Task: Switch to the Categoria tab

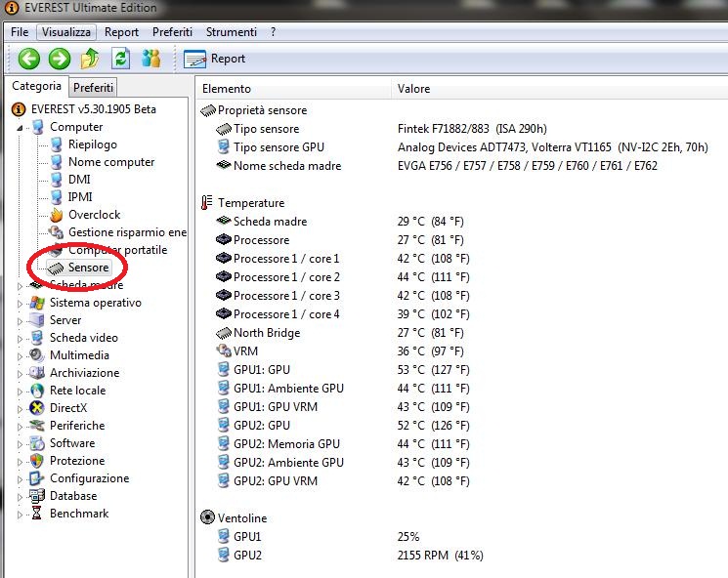Action: (x=37, y=86)
